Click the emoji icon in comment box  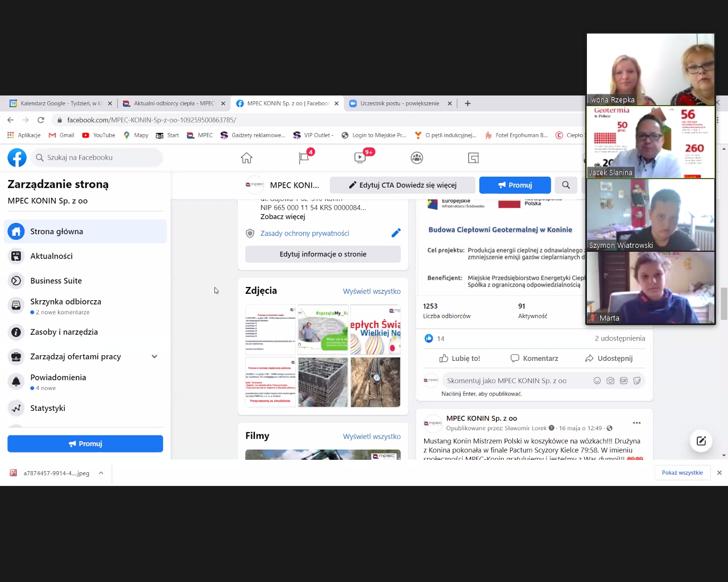click(597, 381)
